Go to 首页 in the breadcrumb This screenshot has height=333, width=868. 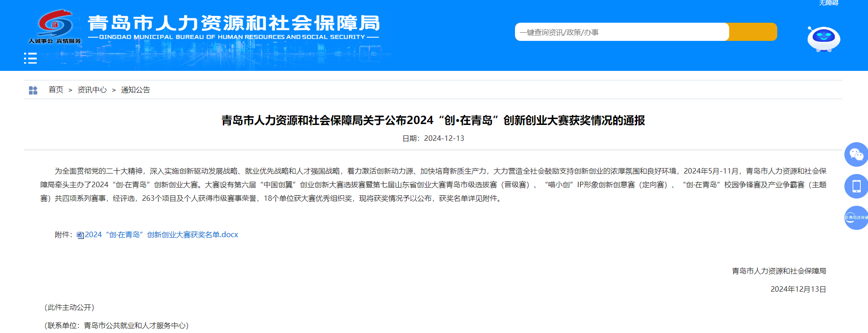click(x=56, y=90)
